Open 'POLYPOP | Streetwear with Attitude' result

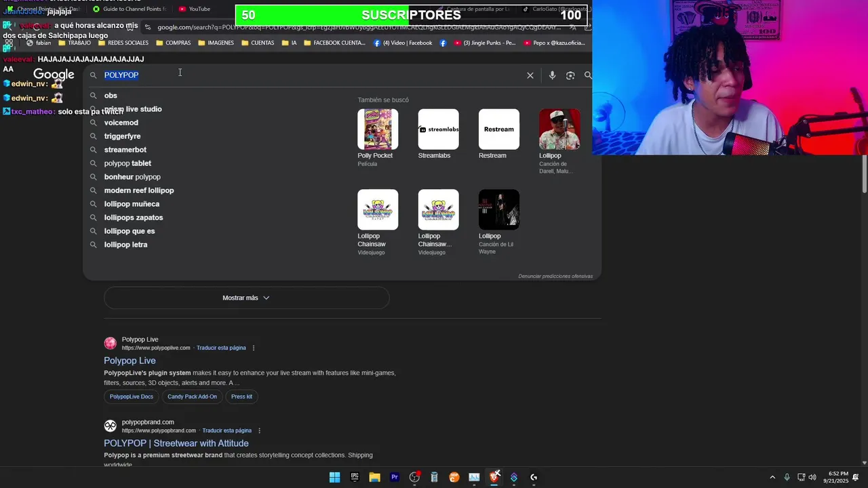point(176,443)
